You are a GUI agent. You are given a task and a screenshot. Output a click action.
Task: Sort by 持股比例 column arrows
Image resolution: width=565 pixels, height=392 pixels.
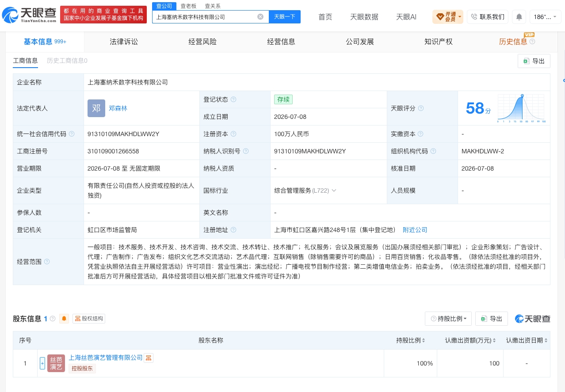424,341
